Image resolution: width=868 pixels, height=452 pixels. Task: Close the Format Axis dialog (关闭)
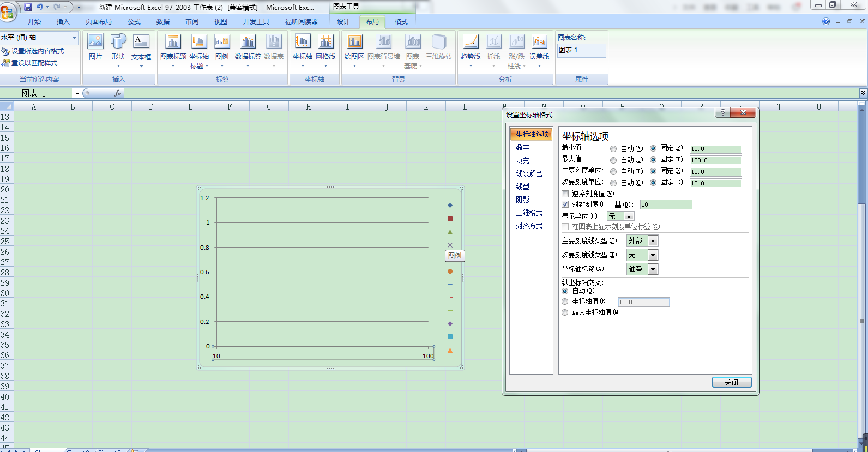click(732, 382)
